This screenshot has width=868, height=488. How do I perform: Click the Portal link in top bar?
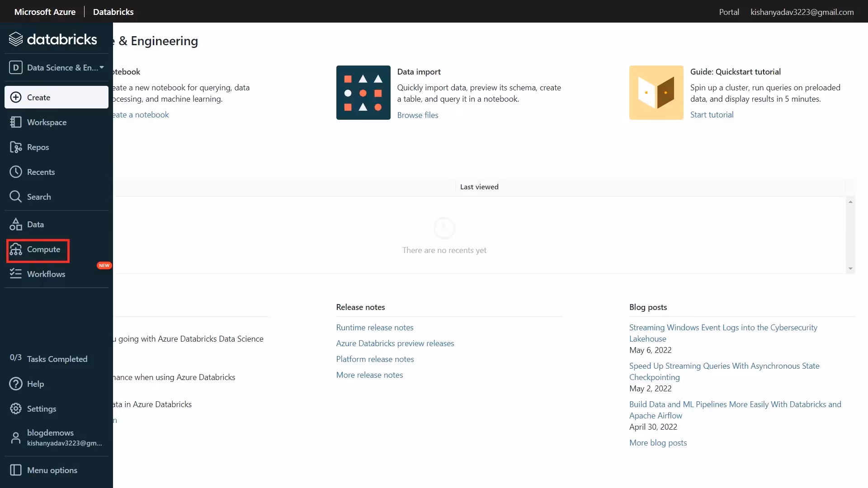tap(729, 12)
